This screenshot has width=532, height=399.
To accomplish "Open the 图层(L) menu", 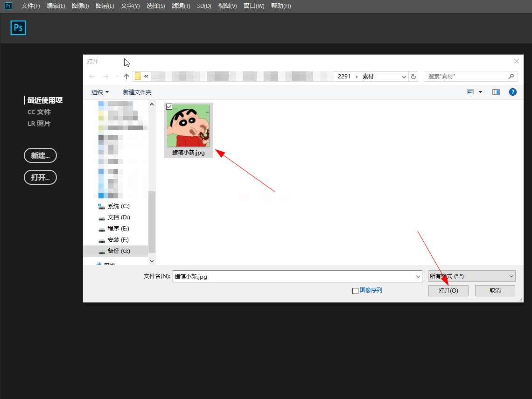I will (x=105, y=6).
